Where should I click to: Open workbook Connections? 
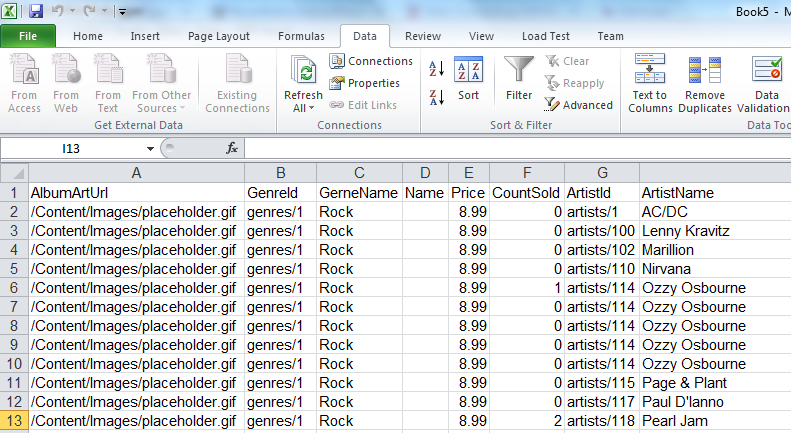tap(371, 61)
